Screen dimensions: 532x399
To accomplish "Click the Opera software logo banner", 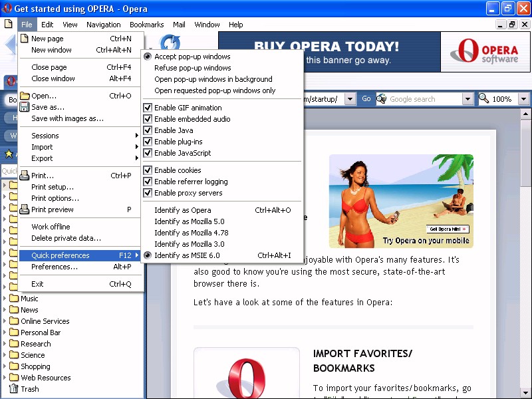I will coord(485,52).
